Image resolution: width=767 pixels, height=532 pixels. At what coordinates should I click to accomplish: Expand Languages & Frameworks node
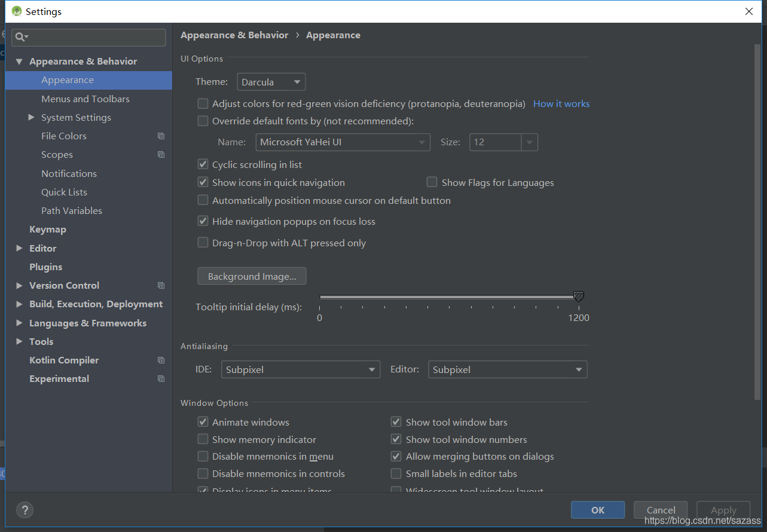point(19,323)
